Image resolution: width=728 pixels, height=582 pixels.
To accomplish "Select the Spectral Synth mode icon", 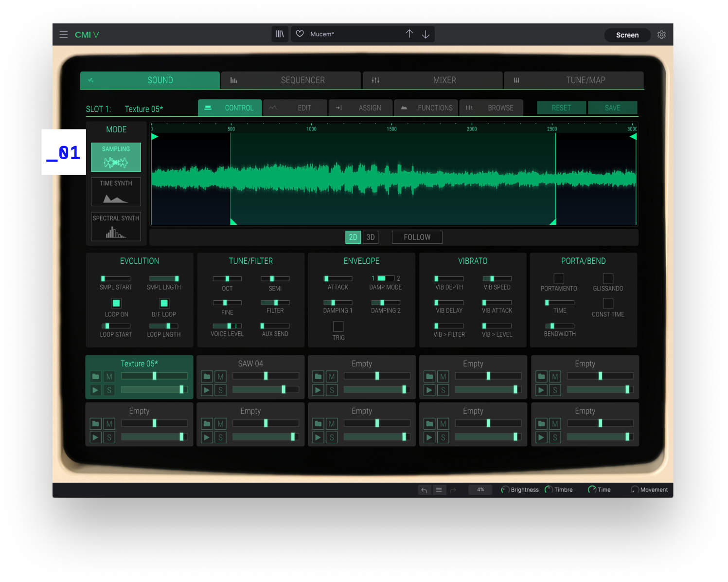I will [x=116, y=227].
